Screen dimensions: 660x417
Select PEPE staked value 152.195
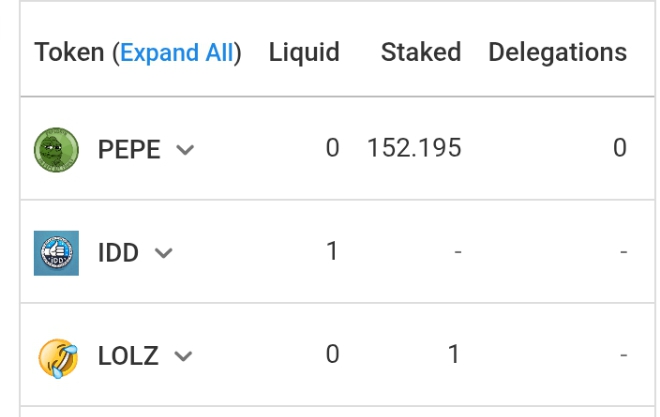point(414,148)
